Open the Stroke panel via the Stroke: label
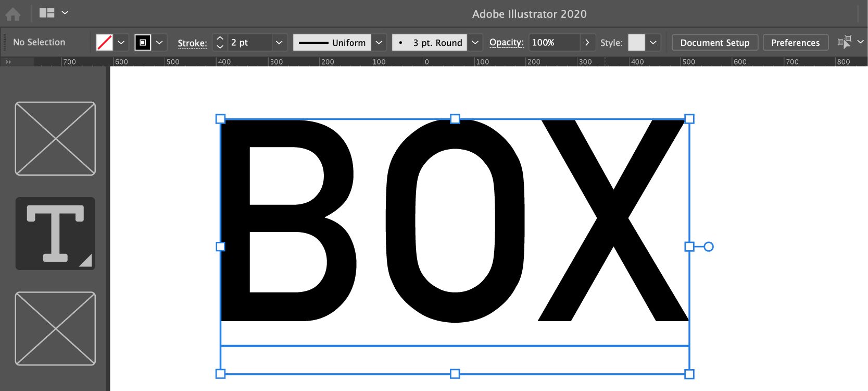The height and width of the screenshot is (391, 868). pos(192,43)
